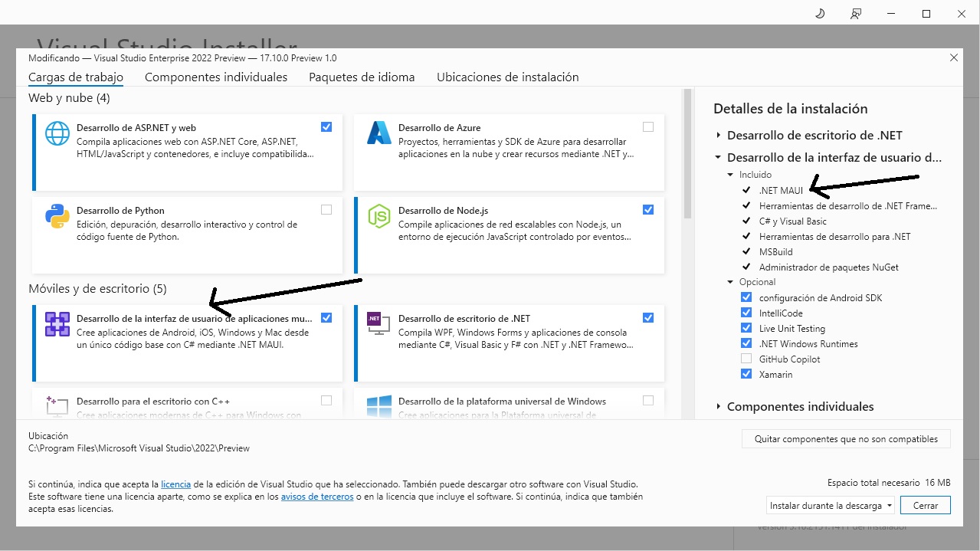The height and width of the screenshot is (551, 980).
Task: Check the Desarrollo de Python workload
Action: pos(326,210)
